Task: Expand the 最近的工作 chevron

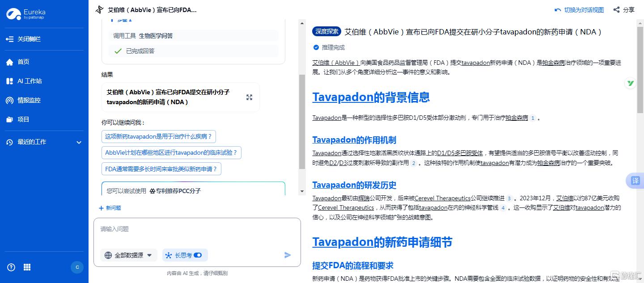Action: (x=79, y=143)
